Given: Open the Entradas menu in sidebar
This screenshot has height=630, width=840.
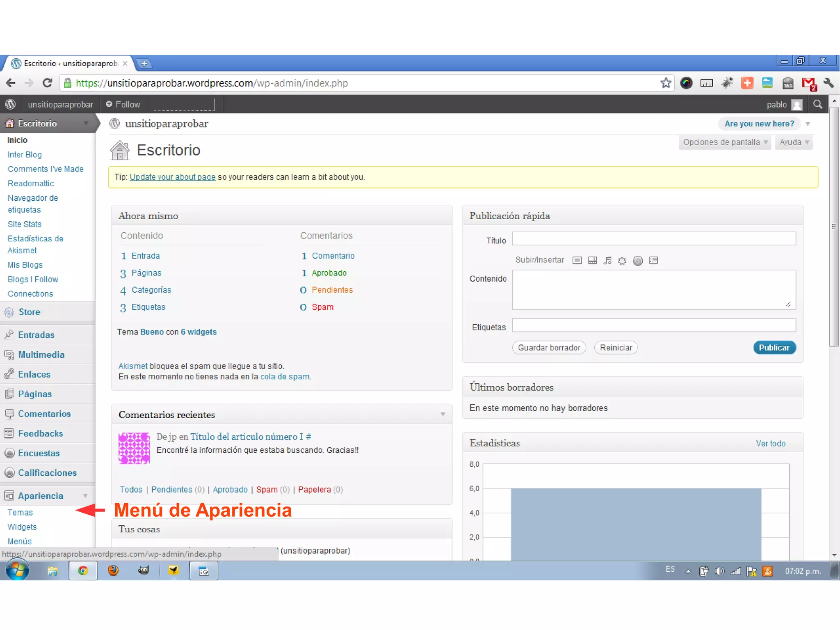Looking at the screenshot, I should (36, 334).
